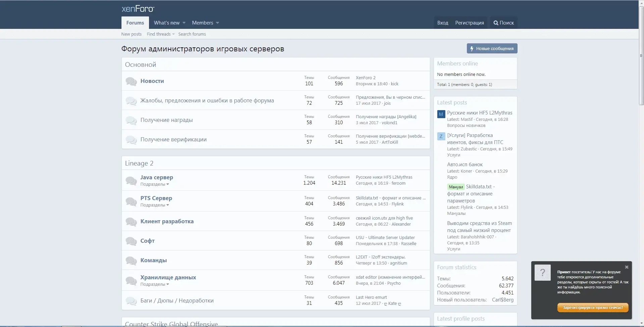This screenshot has width=644, height=327.
Task: Click the Java сервер forum bubble icon
Action: tap(131, 181)
